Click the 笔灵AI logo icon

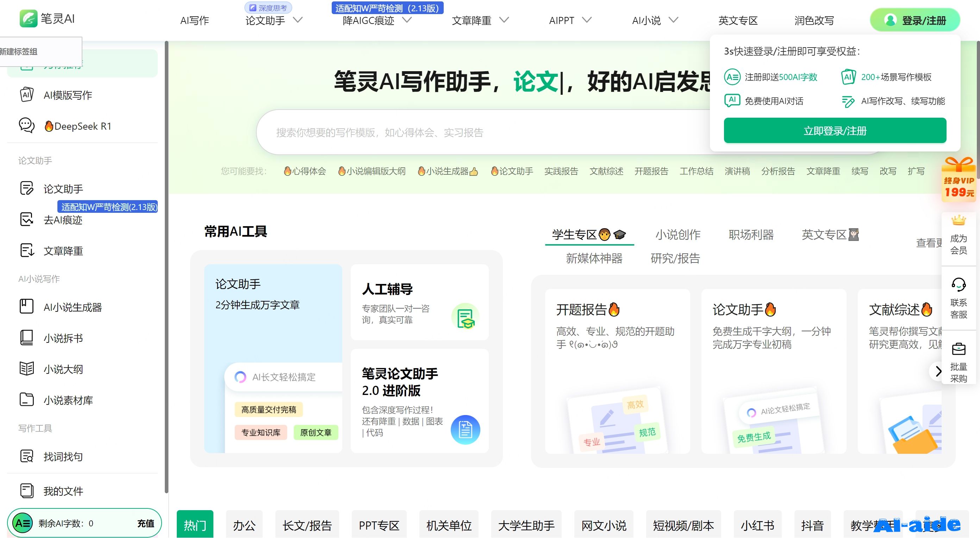[29, 18]
